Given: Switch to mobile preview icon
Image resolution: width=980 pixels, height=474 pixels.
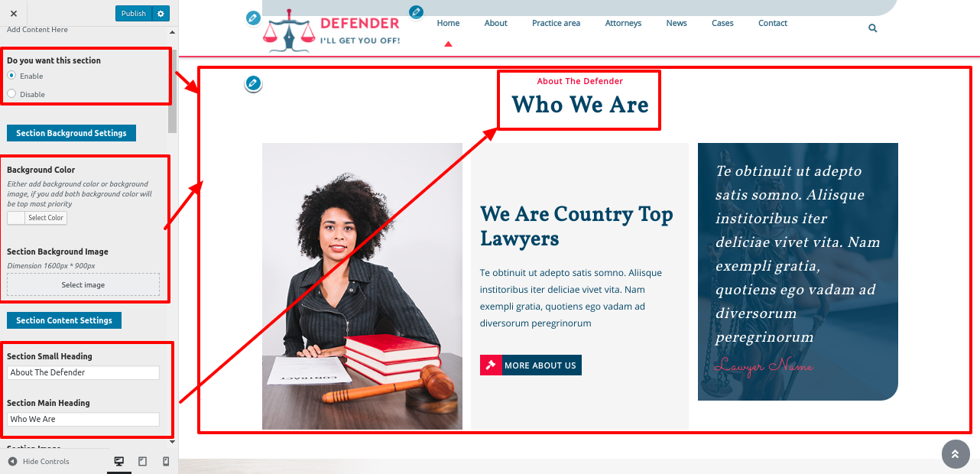Looking at the screenshot, I should [x=166, y=461].
